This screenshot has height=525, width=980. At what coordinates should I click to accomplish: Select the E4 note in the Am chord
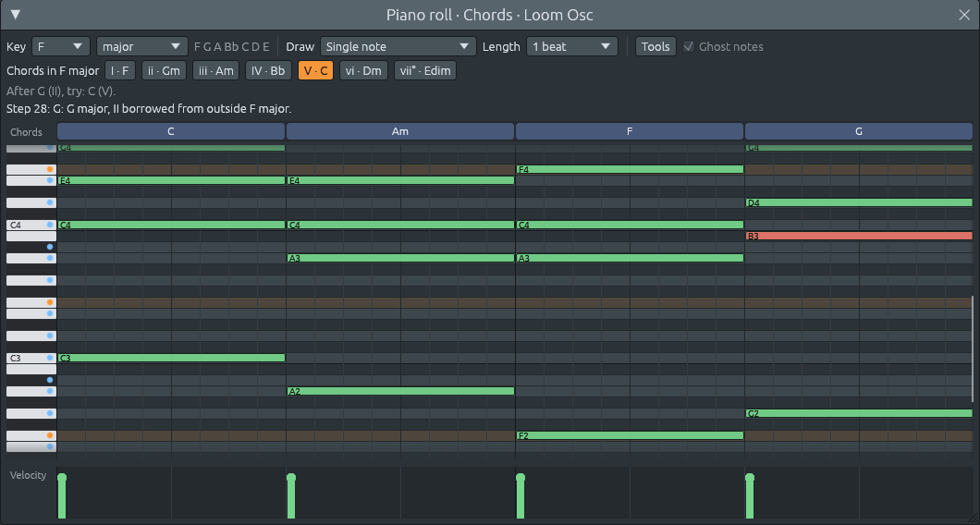coord(400,180)
